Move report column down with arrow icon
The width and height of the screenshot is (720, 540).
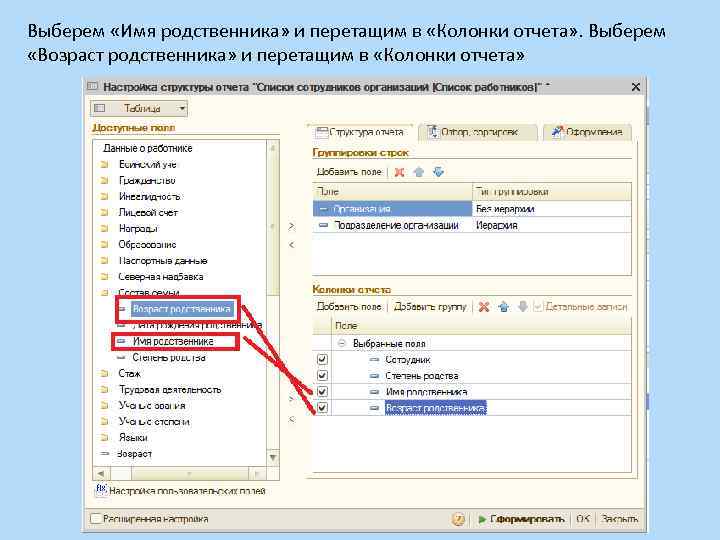pos(523,307)
